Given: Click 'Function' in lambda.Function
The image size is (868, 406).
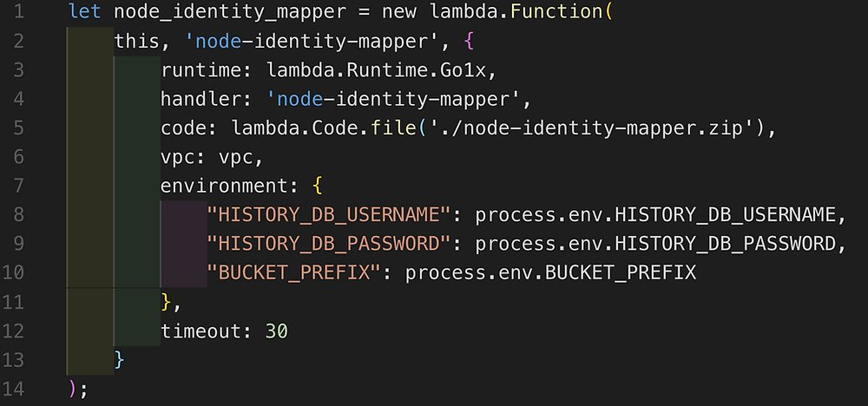Looking at the screenshot, I should pyautogui.click(x=556, y=12).
